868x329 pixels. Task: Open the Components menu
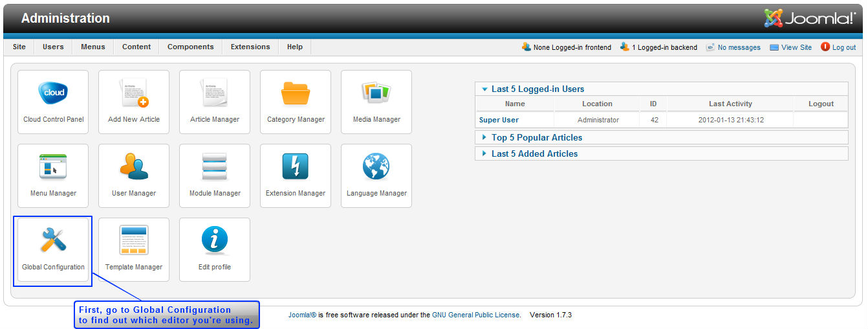tap(191, 47)
